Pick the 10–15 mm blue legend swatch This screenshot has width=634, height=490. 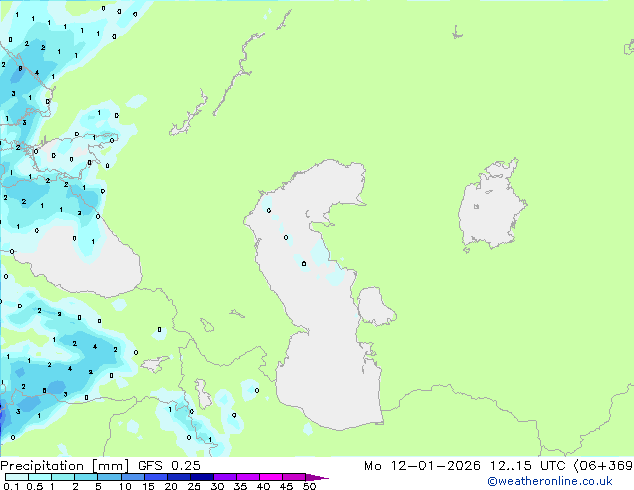pos(132,477)
